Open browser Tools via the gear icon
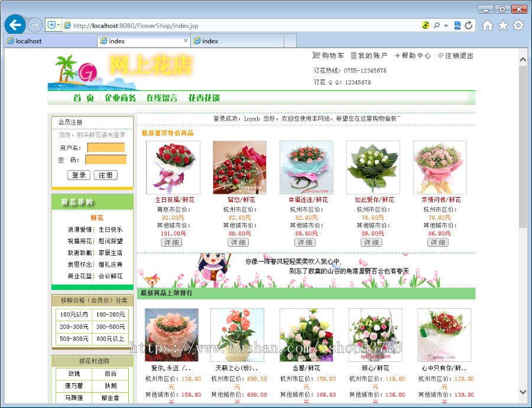 pyautogui.click(x=518, y=25)
